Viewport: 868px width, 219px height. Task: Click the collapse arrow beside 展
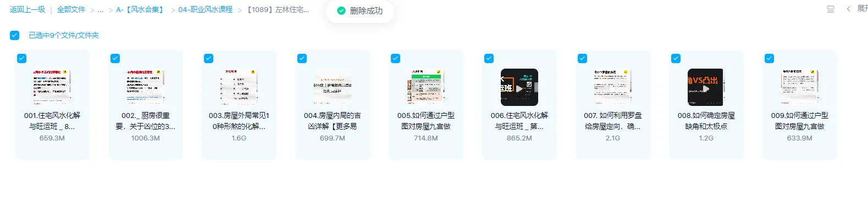point(849,9)
